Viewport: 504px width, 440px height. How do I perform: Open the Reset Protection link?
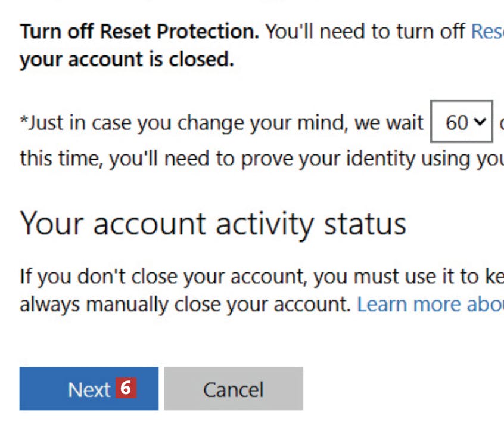click(487, 32)
